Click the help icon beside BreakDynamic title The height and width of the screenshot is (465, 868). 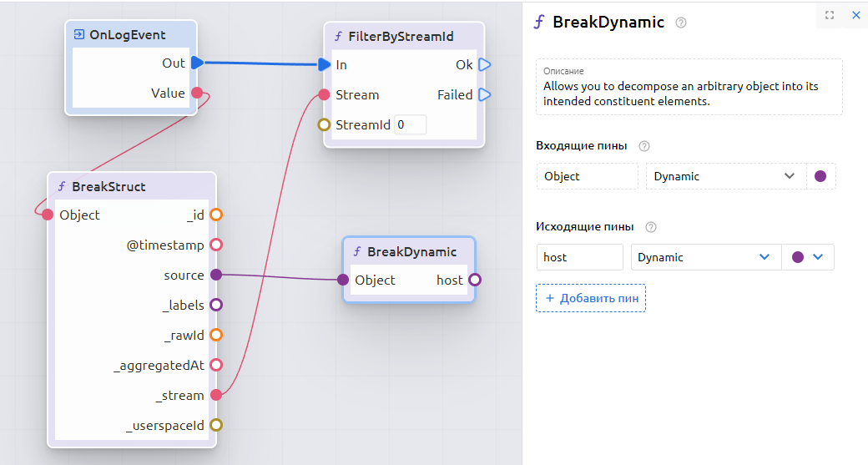(681, 23)
